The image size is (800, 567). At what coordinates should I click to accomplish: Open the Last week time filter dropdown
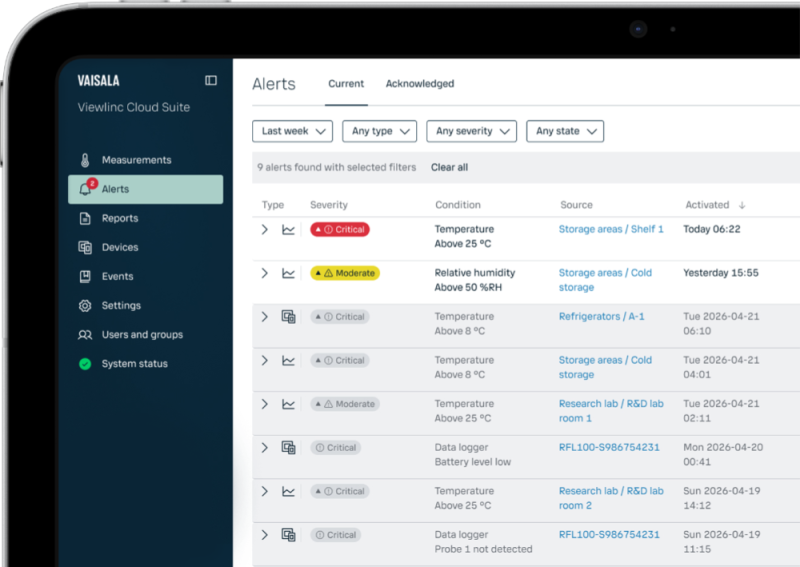[x=292, y=131]
